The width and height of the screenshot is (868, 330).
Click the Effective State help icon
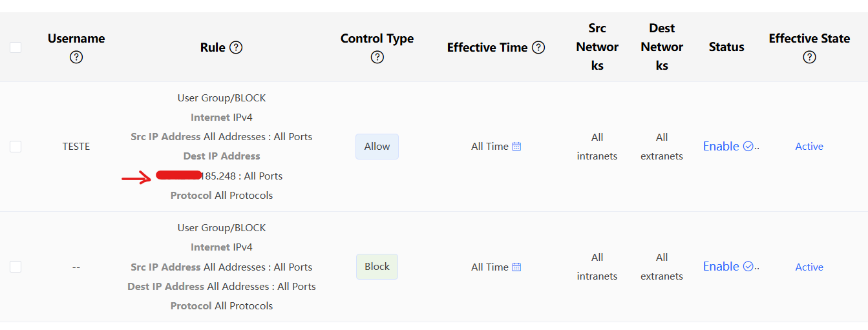pos(809,57)
